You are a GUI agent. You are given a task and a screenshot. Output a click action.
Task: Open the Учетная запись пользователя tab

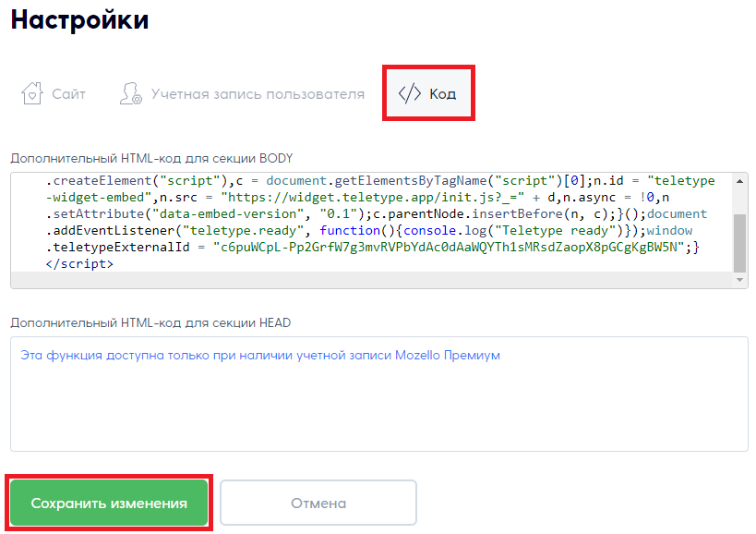pos(242,93)
